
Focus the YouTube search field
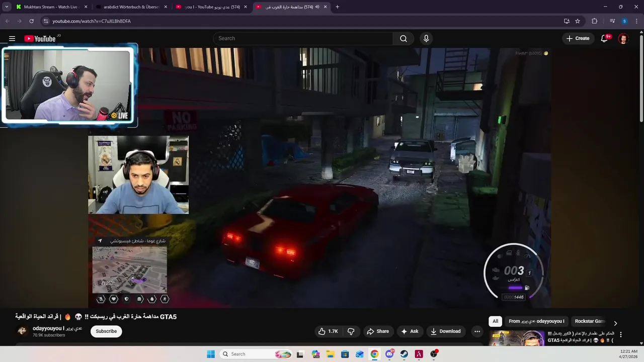coord(303,39)
